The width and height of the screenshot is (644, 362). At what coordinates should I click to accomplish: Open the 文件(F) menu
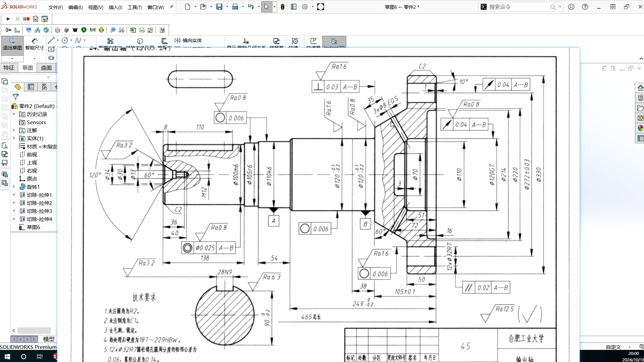(x=56, y=7)
